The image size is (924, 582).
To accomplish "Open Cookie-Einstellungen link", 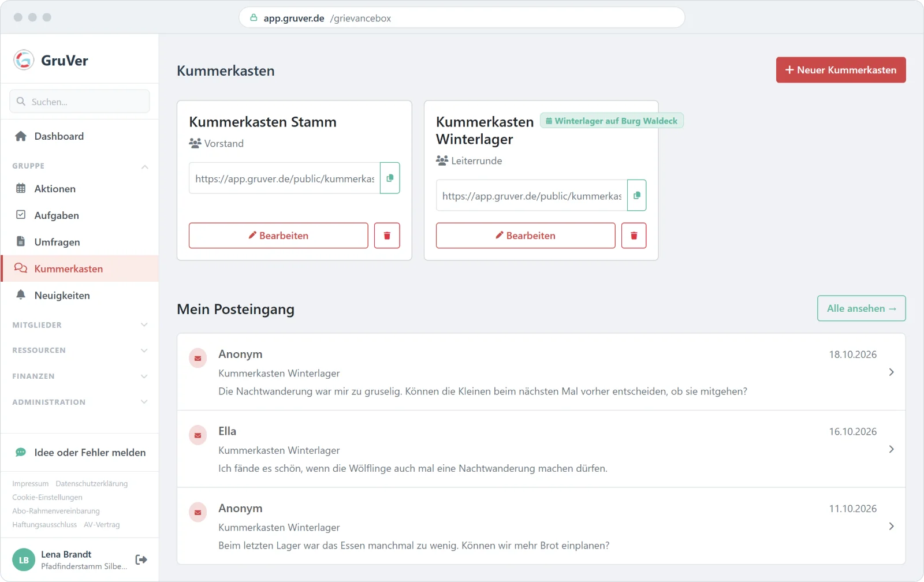I will (47, 498).
